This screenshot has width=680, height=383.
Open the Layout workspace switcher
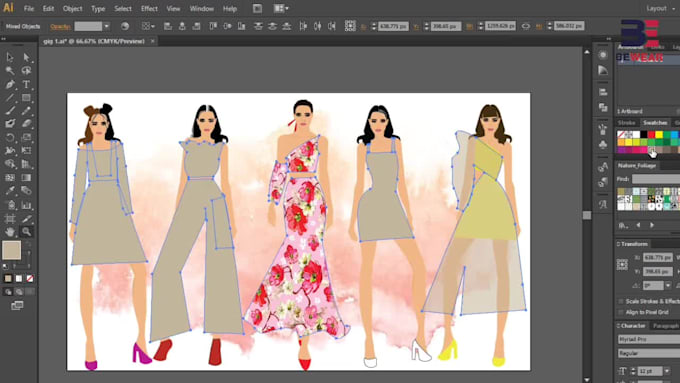coord(660,8)
